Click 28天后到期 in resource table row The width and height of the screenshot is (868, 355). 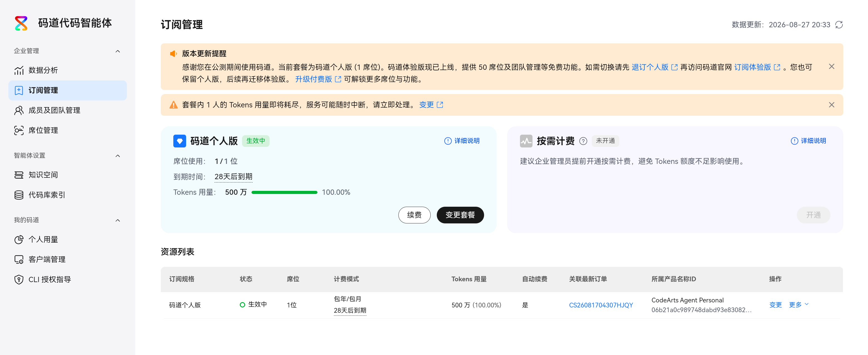click(x=350, y=310)
